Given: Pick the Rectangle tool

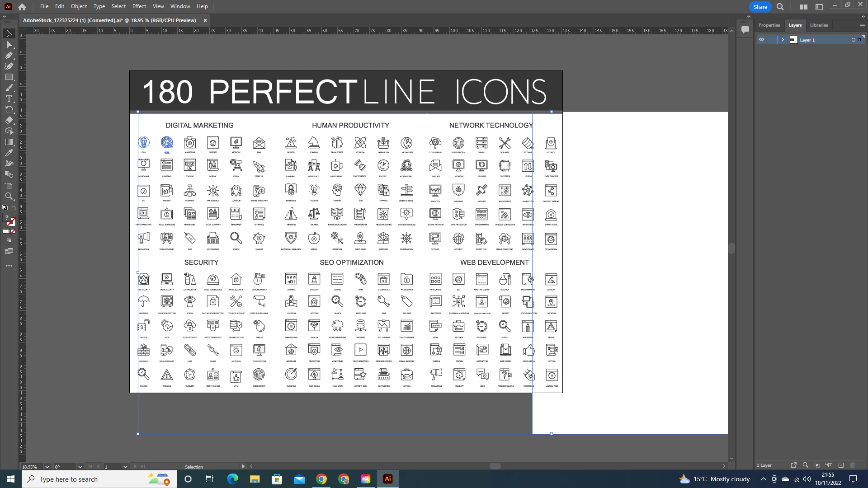Looking at the screenshot, I should tap(9, 77).
